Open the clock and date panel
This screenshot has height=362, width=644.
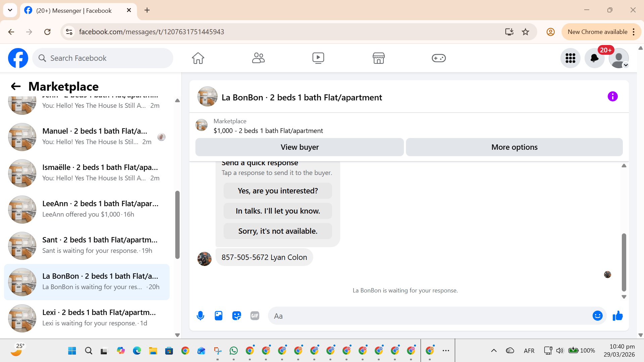[x=619, y=351]
